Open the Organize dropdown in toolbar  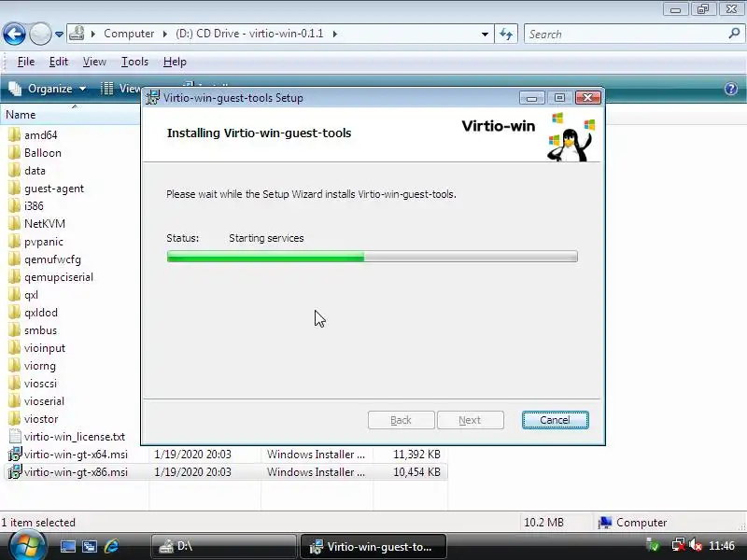pos(48,89)
